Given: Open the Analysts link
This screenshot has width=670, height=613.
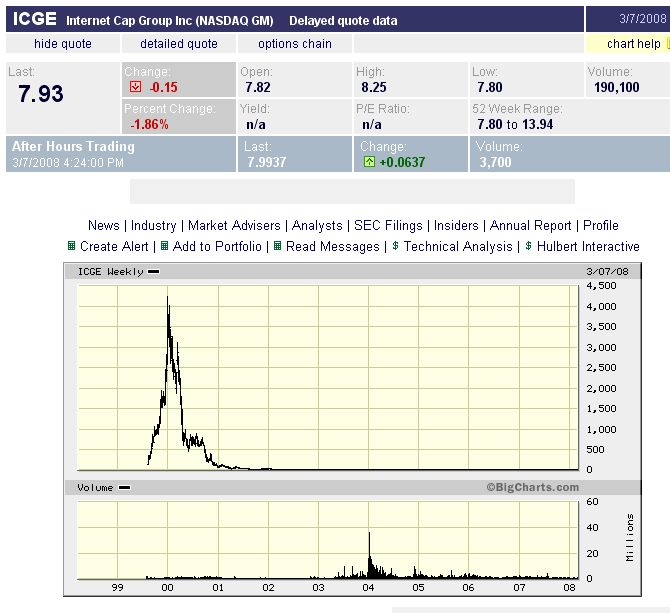Looking at the screenshot, I should [x=317, y=225].
